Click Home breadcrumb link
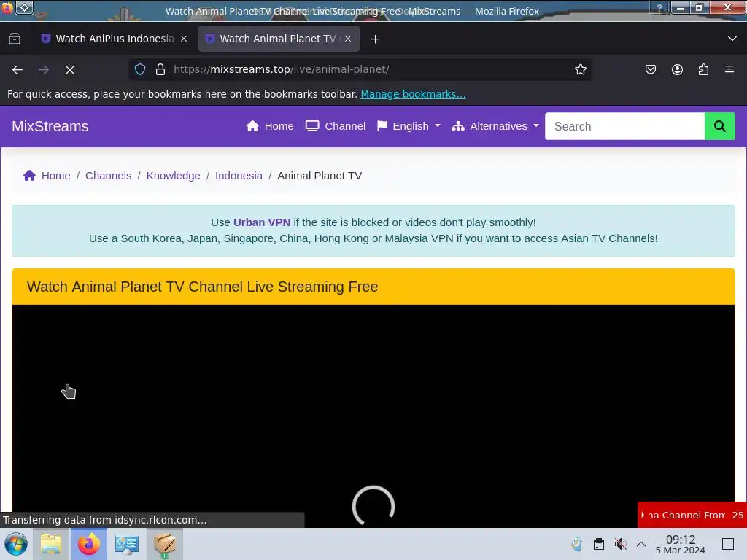This screenshot has height=560, width=747. 55,176
